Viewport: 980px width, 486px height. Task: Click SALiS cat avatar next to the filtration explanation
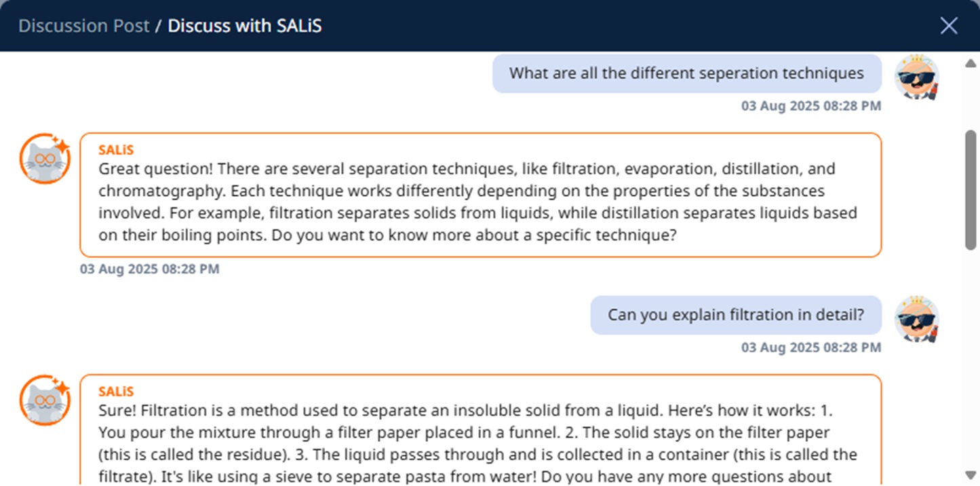(x=45, y=400)
